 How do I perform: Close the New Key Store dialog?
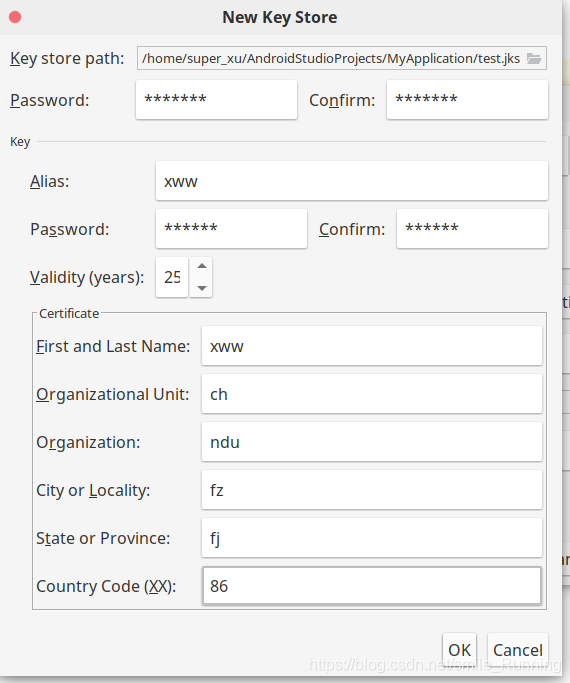[x=15, y=17]
